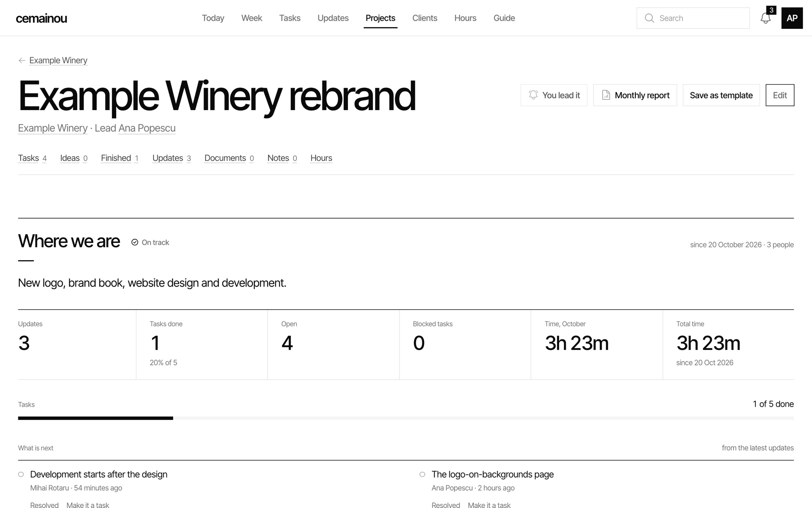The image size is (812, 508).
Task: Click Save as template button
Action: [721, 95]
